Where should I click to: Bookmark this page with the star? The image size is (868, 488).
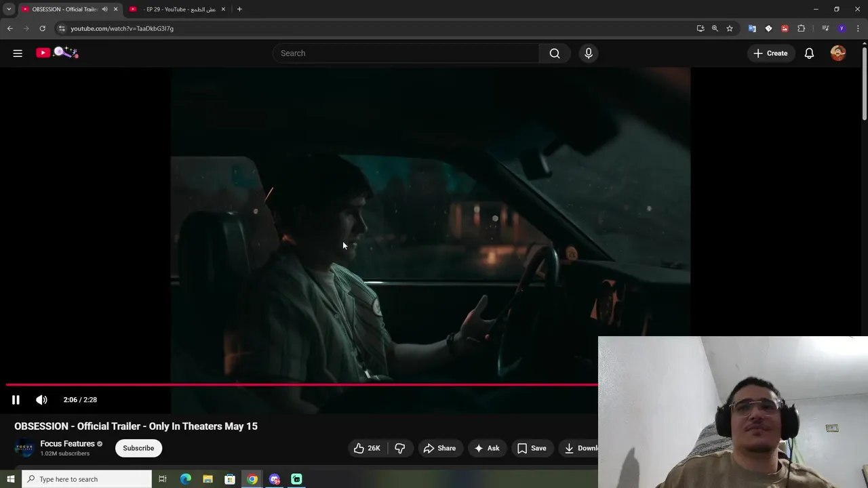click(730, 28)
